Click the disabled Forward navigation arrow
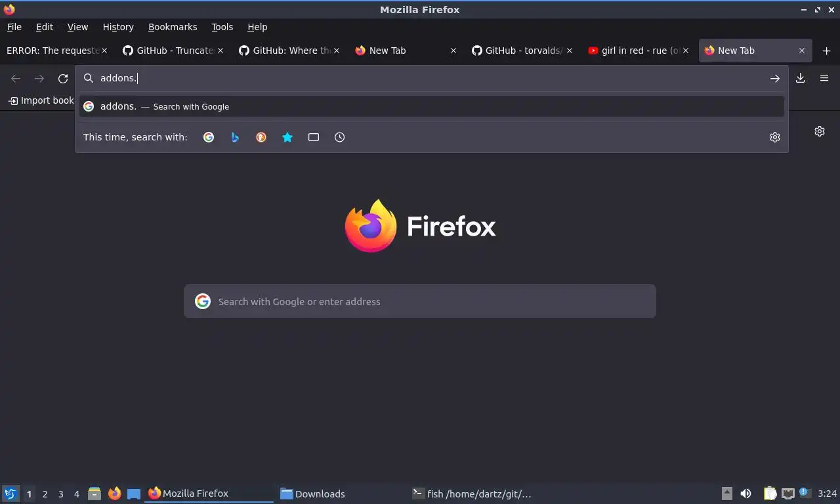Image resolution: width=840 pixels, height=504 pixels. click(39, 78)
